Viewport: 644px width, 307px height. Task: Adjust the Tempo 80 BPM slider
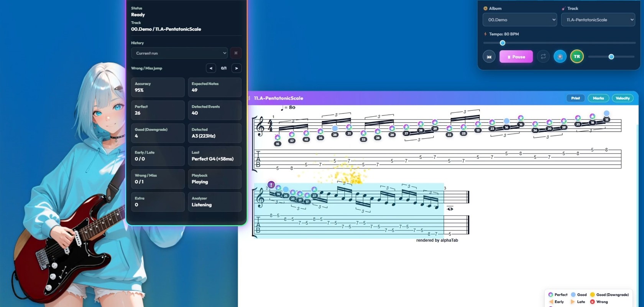[559, 43]
